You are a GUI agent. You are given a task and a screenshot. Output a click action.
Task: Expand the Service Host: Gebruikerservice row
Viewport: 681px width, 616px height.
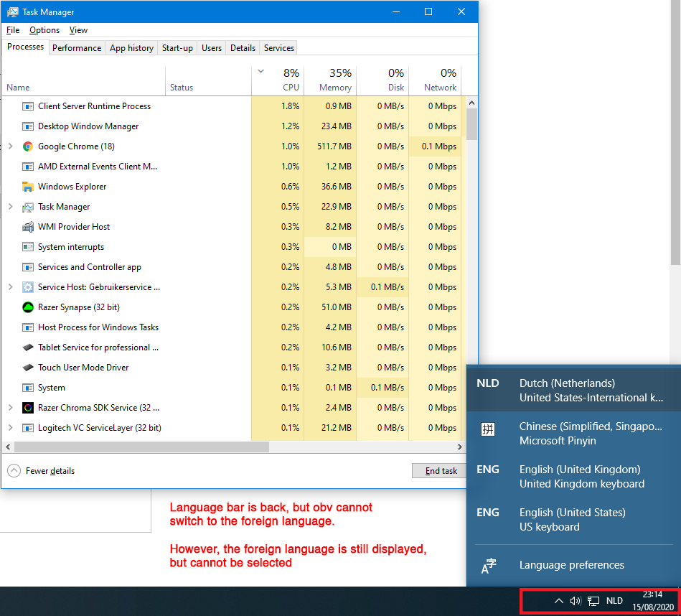point(11,287)
